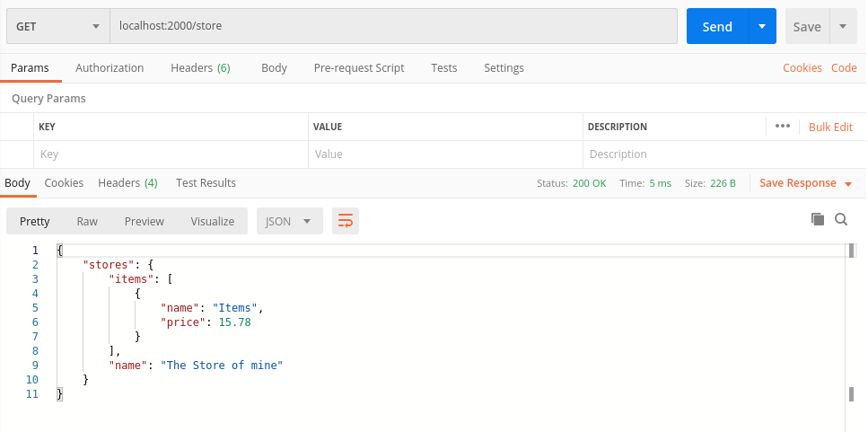Click the Send button
The image size is (868, 432).
coord(717,26)
